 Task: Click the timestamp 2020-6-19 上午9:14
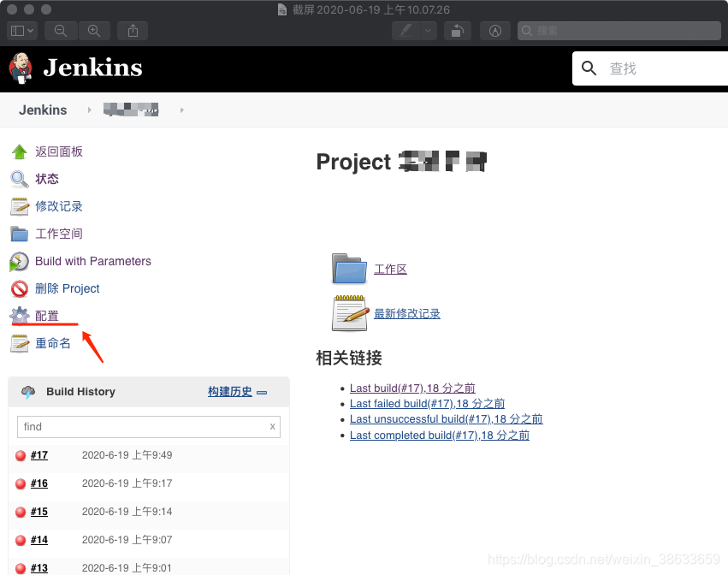127,512
